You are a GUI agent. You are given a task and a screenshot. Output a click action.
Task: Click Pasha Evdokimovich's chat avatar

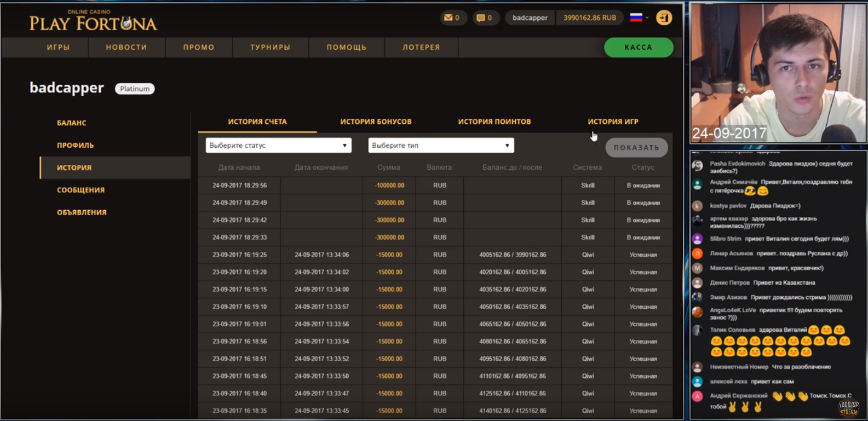(697, 165)
